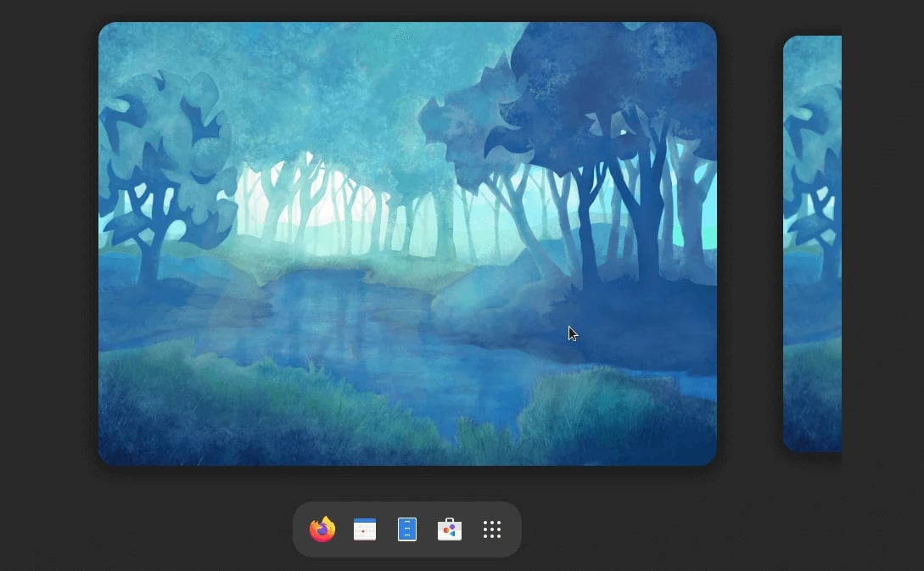Switch to the partially visible next workspace

coord(812,244)
